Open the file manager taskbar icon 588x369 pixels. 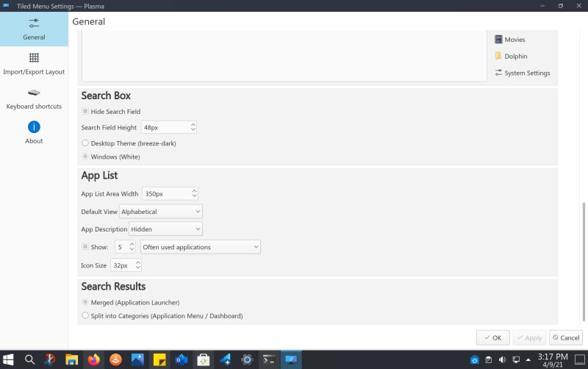71,359
